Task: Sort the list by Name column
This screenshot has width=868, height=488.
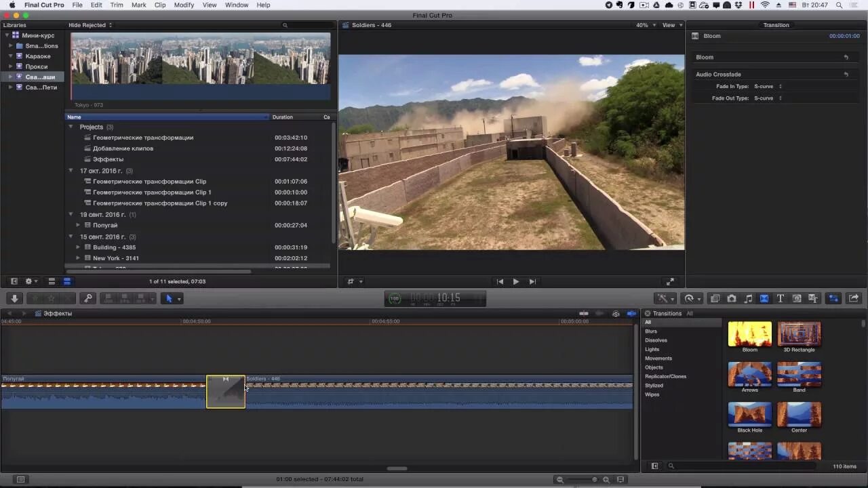Action: [x=167, y=117]
